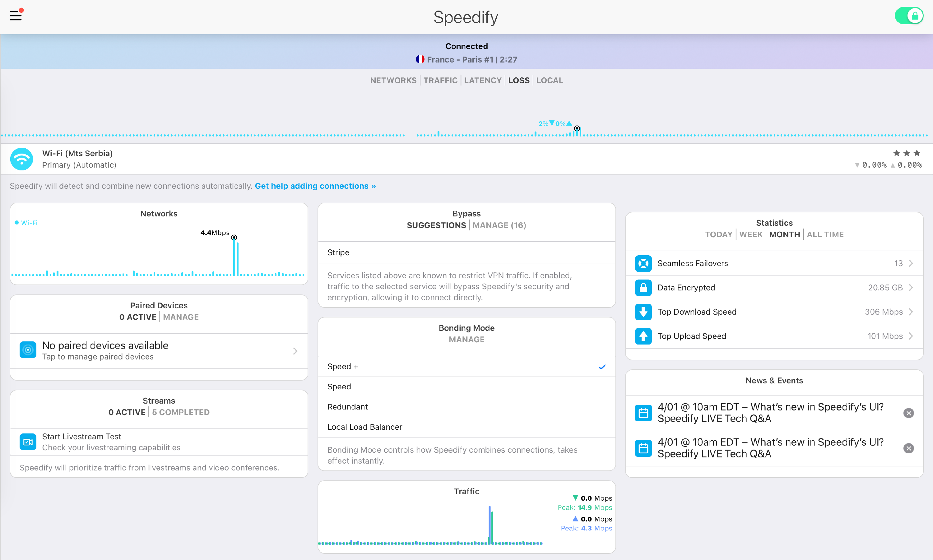
Task: Click the Wi-Fi connection icon
Action: (x=21, y=159)
